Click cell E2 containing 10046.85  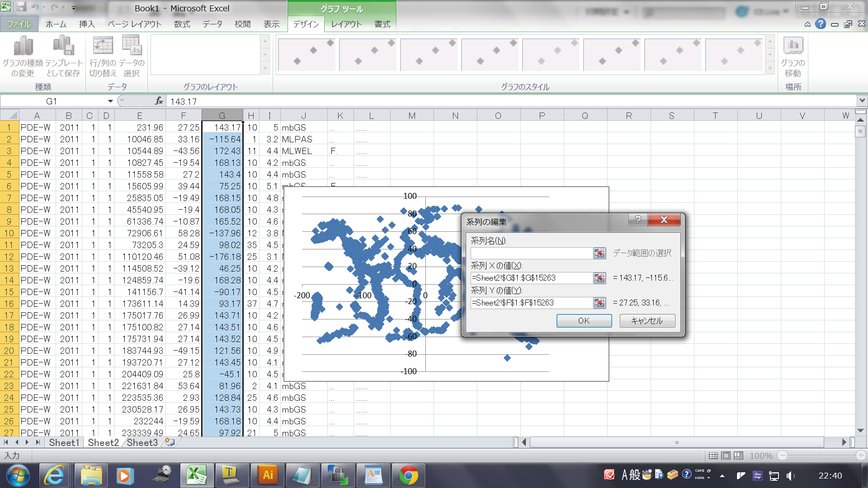pos(140,139)
